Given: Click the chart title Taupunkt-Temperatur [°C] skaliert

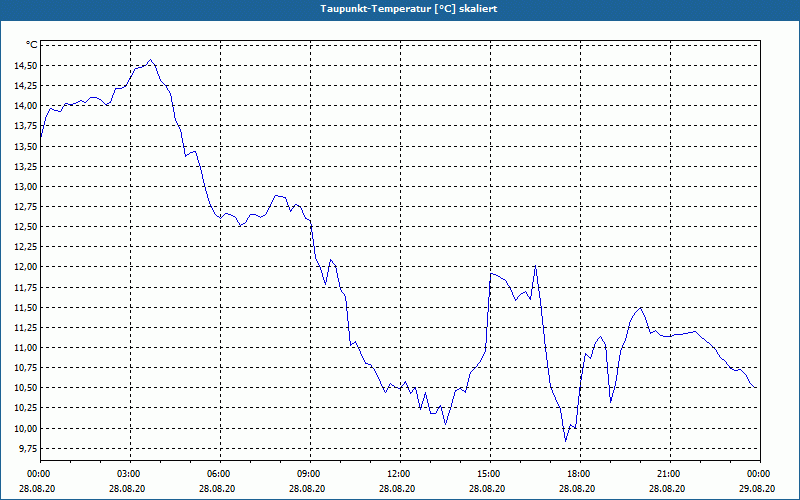Looking at the screenshot, I should pyautogui.click(x=408, y=9).
